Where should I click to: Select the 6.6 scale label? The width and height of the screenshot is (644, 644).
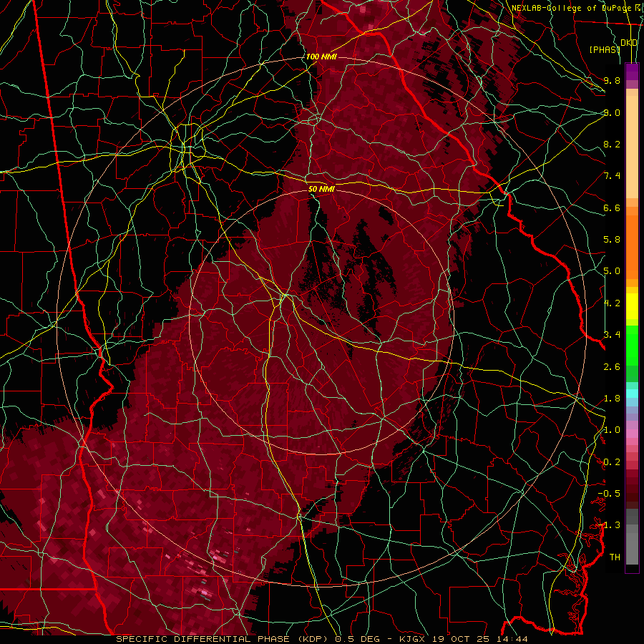[612, 208]
